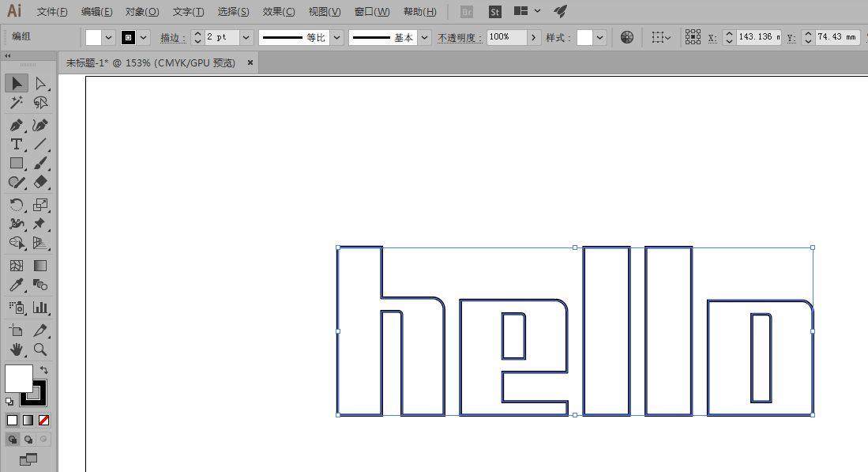This screenshot has height=472, width=868.
Task: Open the 对象(O) menu
Action: pos(142,12)
